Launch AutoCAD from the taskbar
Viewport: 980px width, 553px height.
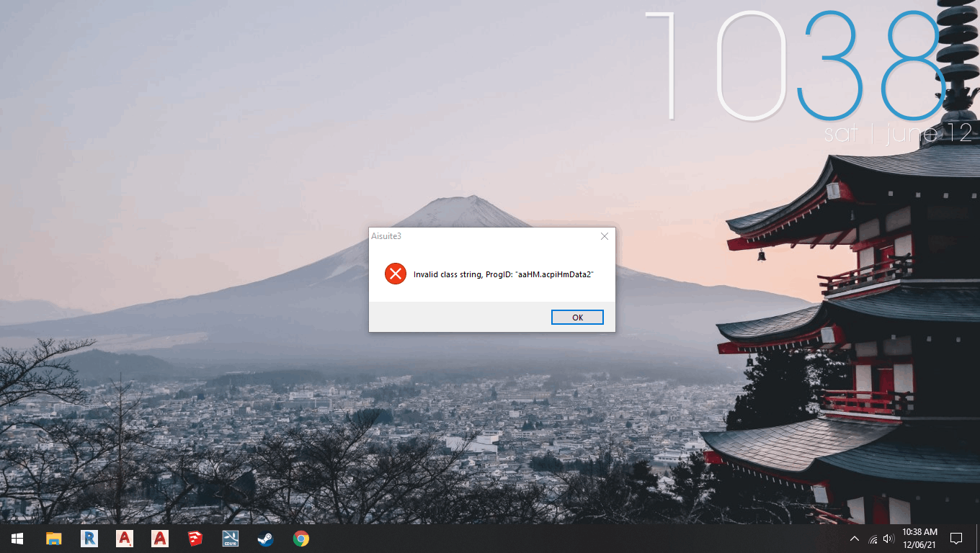pos(124,538)
